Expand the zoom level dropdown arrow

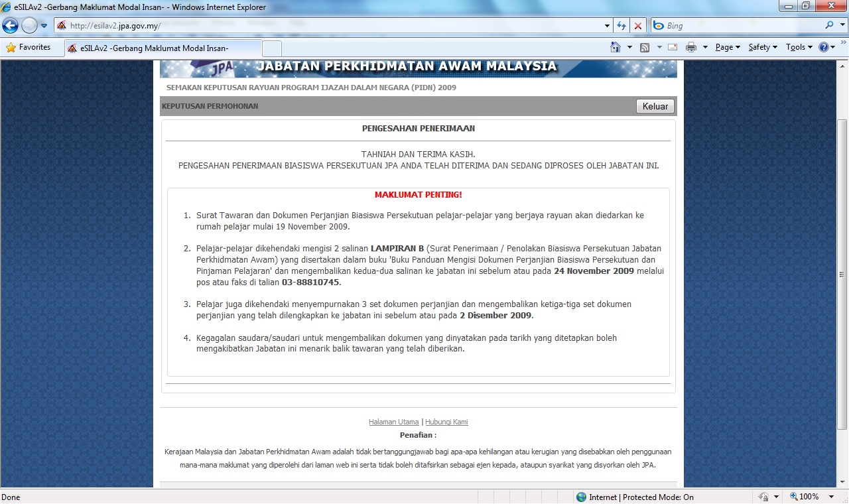point(832,497)
